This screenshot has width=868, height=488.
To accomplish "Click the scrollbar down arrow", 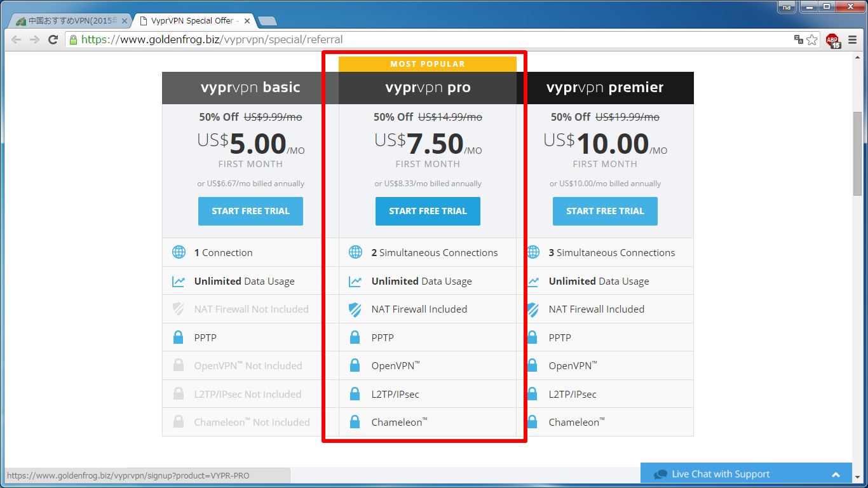I will (x=857, y=477).
